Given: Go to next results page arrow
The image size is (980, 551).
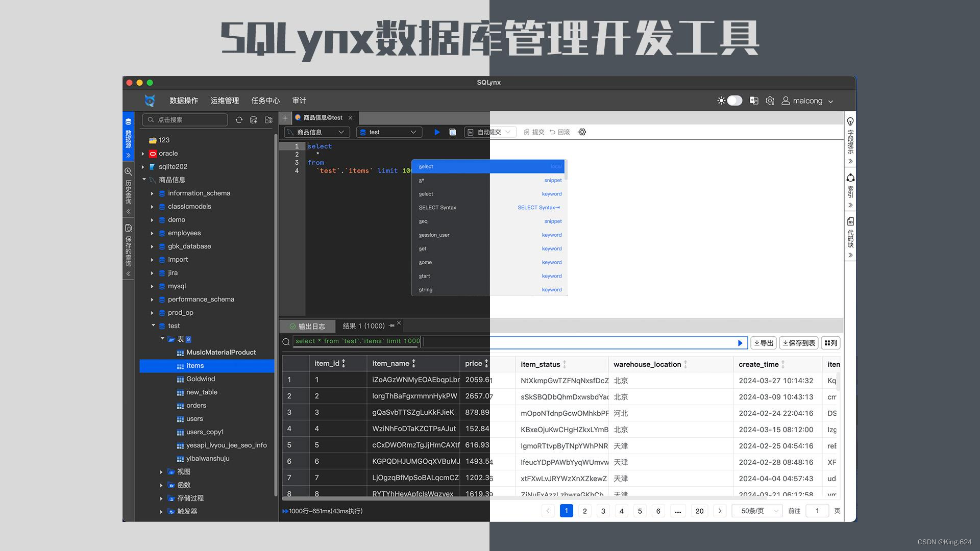Looking at the screenshot, I should pyautogui.click(x=720, y=511).
